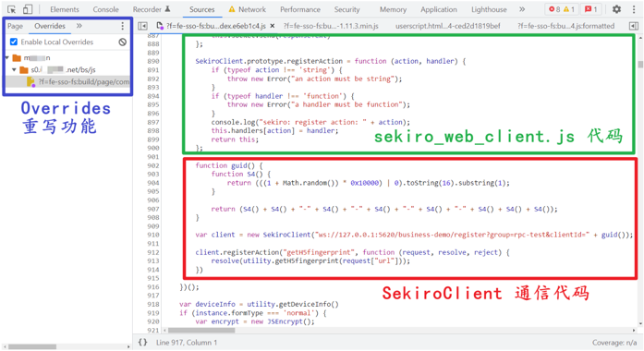Viewport: 644px width, 351px height.
Task: Open DevTools settings gear
Action: pos(616,9)
